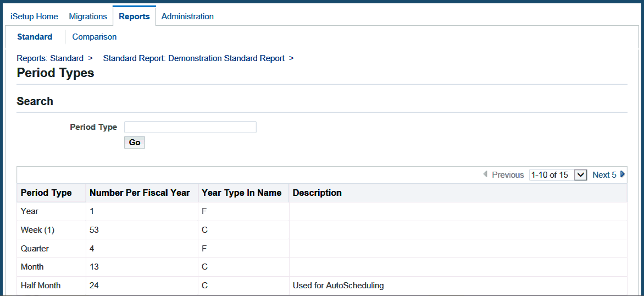Select the Reports tab
Viewport: 644px width, 296px height.
click(134, 17)
